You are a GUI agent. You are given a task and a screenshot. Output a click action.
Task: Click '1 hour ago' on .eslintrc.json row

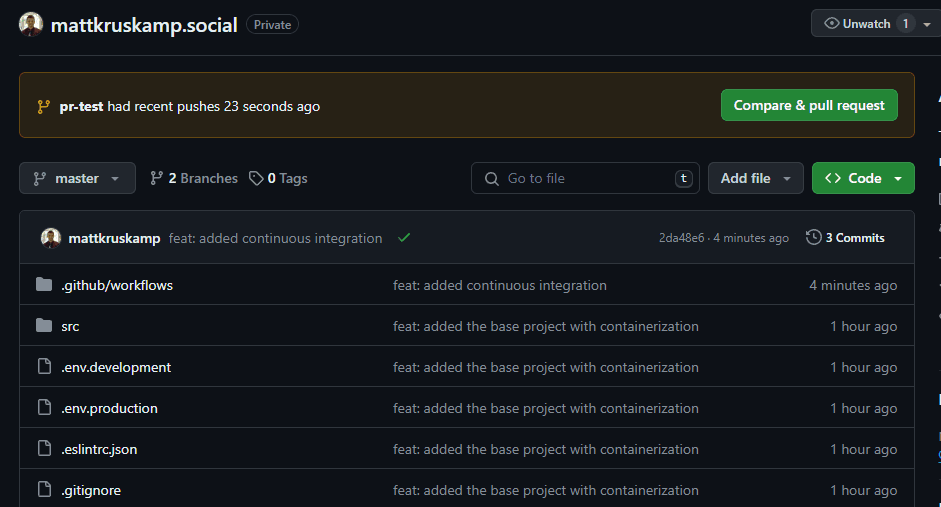coord(864,449)
